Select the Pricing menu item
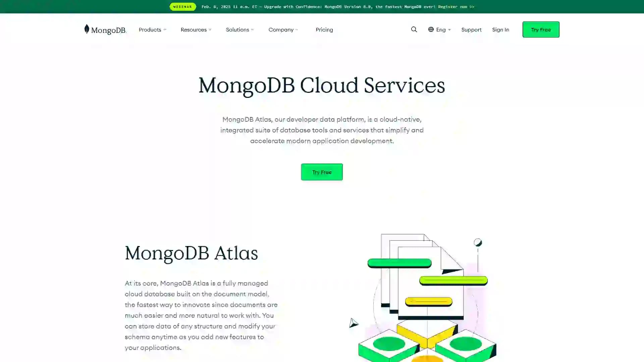The height and width of the screenshot is (362, 644). (324, 29)
